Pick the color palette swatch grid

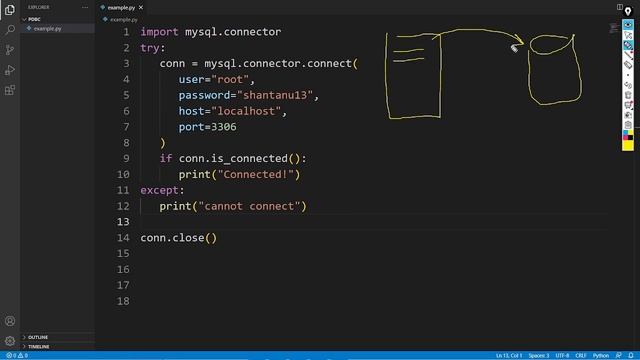click(628, 136)
